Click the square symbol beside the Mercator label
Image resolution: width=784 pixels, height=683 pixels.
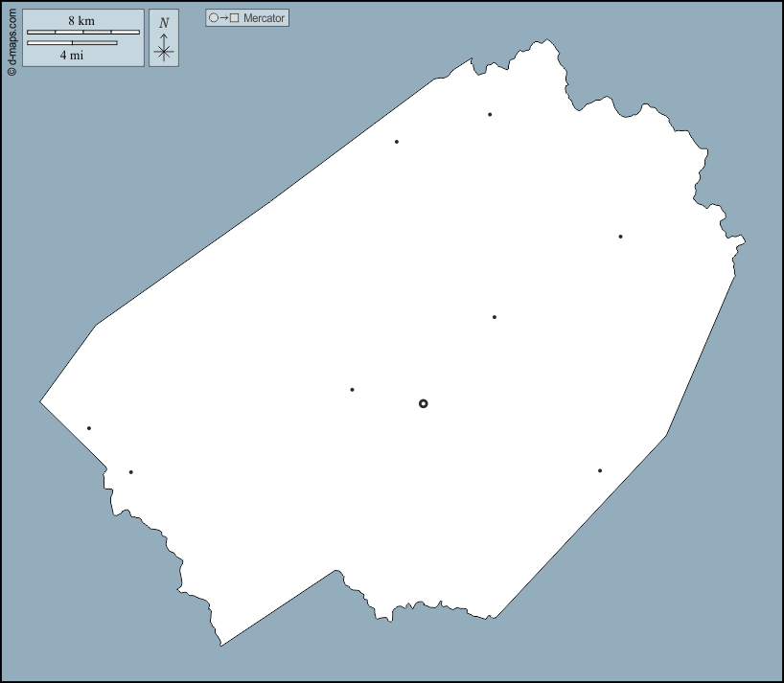click(x=234, y=18)
